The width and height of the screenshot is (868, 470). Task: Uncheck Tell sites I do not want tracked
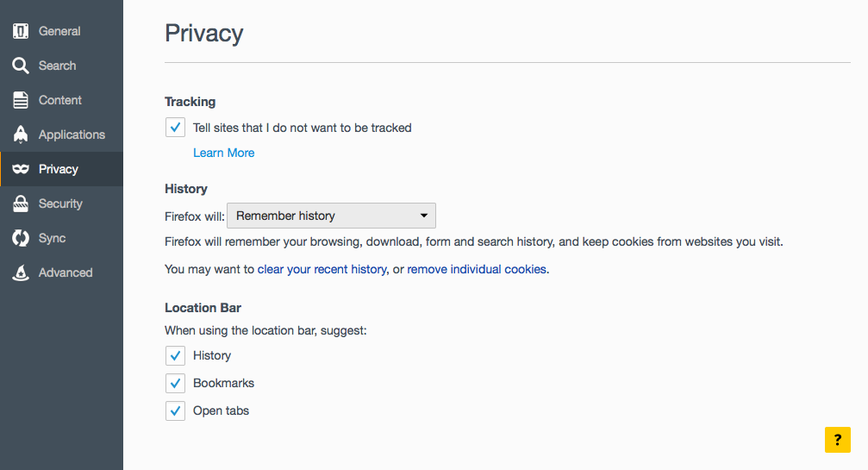coord(175,128)
